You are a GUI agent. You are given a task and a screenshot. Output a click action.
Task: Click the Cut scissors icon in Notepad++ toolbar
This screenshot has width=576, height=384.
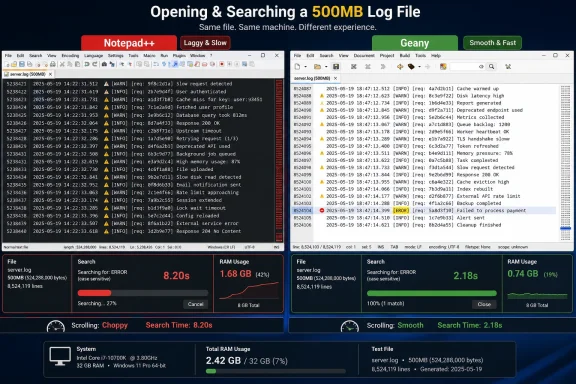(x=62, y=64)
